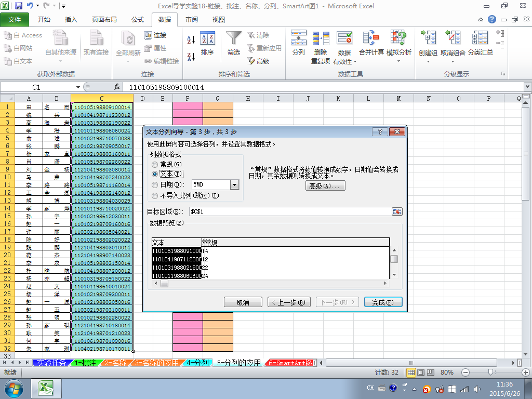Import data From Access
This screenshot has height=399, width=532.
click(23, 35)
